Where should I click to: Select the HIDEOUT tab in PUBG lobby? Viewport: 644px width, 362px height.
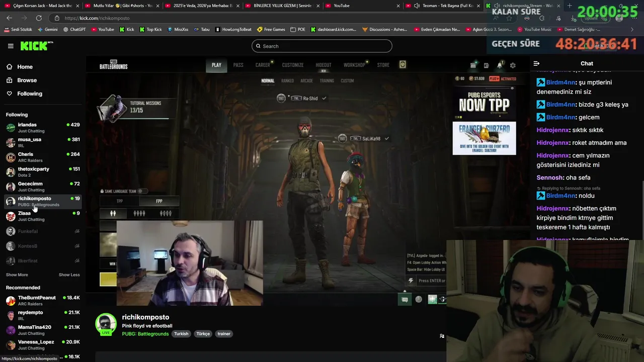coord(324,65)
